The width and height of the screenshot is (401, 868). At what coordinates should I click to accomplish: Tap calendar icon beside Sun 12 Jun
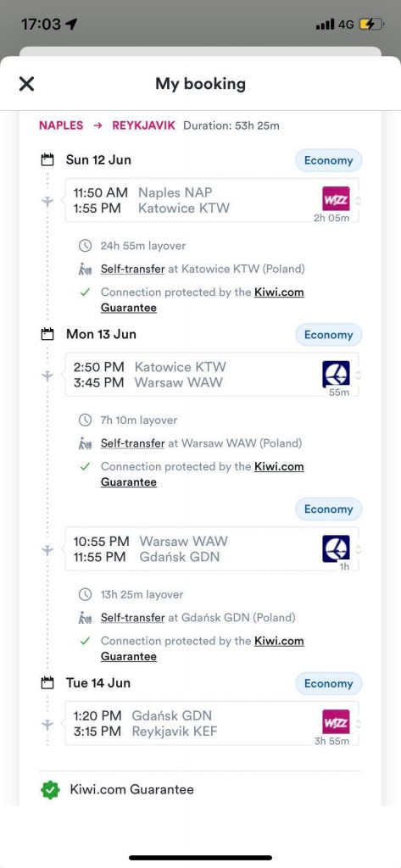[x=47, y=160]
